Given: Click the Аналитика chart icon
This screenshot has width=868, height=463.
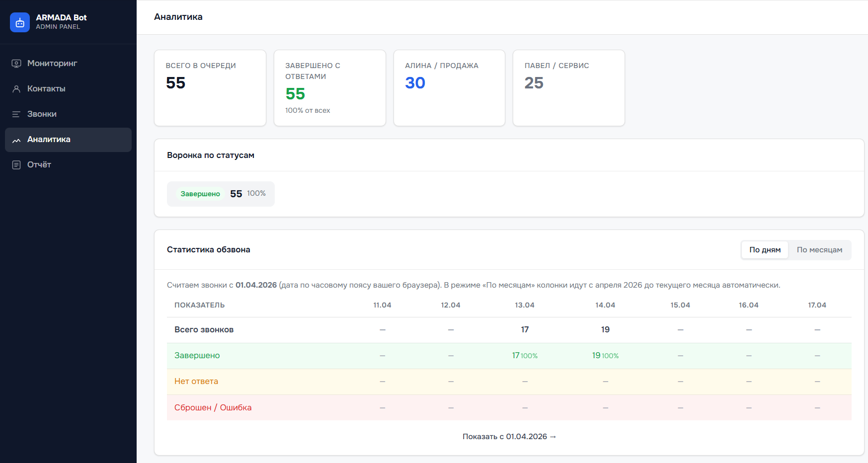Looking at the screenshot, I should click(x=16, y=140).
